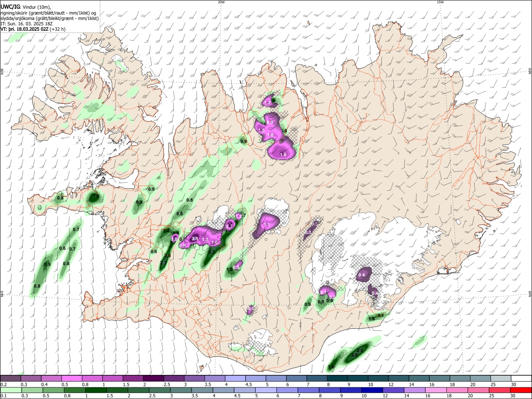Select light pink swatch between 16 and 18, lower row
Screen dimensions: 532x399
436,390
